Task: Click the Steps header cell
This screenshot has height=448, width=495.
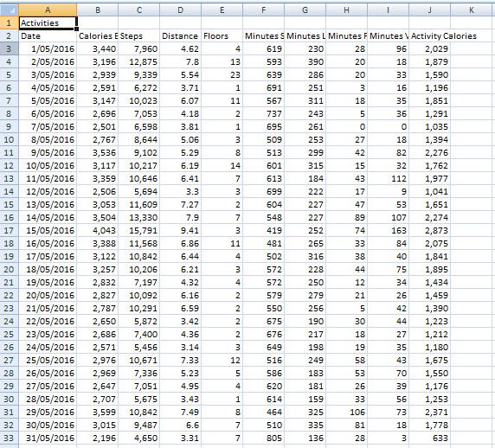Action: coord(139,36)
